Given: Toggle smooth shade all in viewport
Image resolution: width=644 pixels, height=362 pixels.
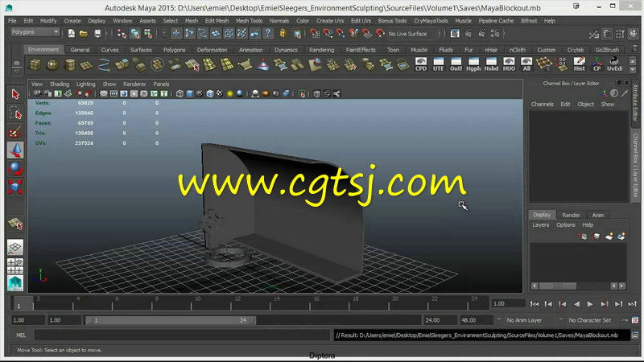Looking at the screenshot, I should [189, 94].
